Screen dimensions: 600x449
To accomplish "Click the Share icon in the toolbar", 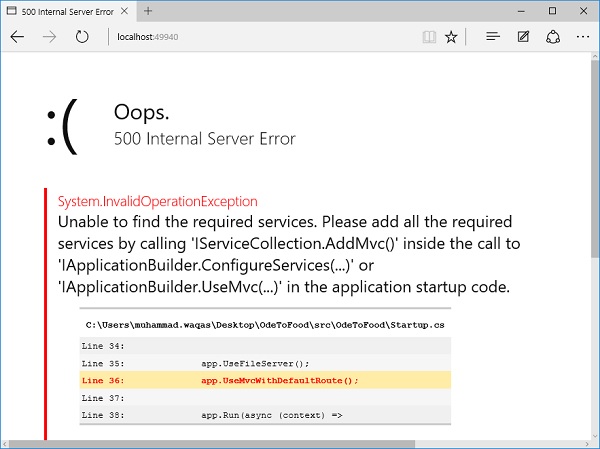I will [551, 37].
